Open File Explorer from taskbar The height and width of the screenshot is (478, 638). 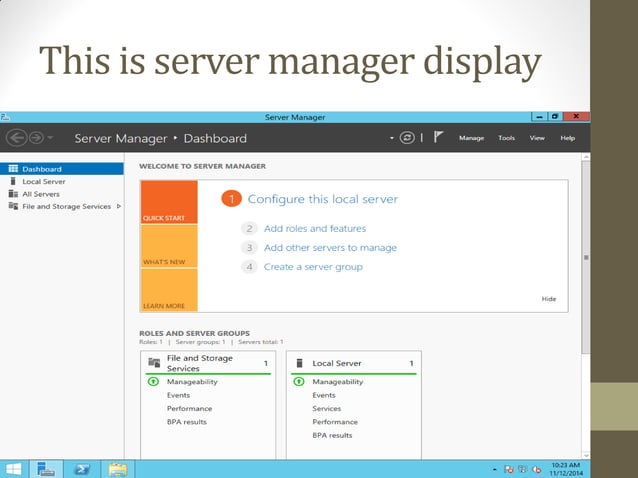tap(117, 468)
